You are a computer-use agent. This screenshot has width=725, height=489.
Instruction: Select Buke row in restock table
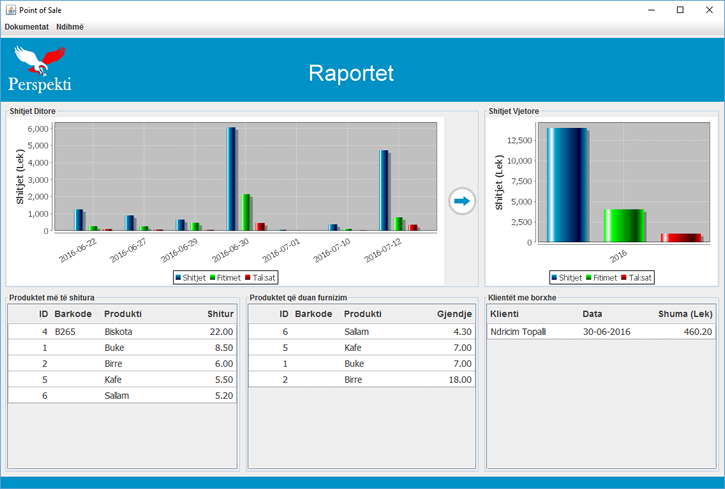(362, 364)
